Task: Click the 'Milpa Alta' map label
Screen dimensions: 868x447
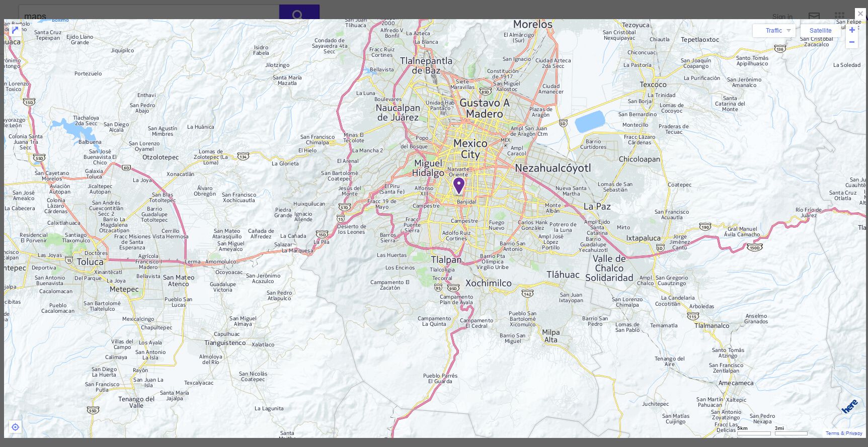Action: [551, 336]
